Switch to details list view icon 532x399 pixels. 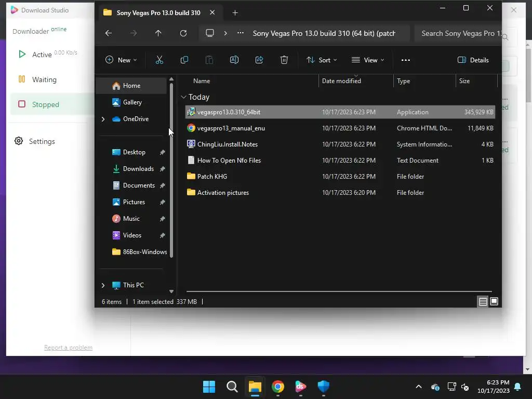pos(483,301)
